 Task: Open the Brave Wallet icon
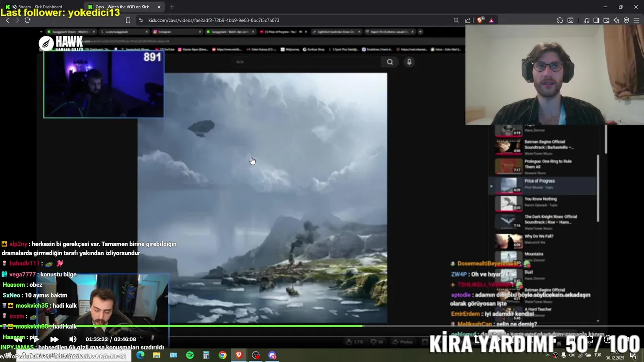coord(606,20)
